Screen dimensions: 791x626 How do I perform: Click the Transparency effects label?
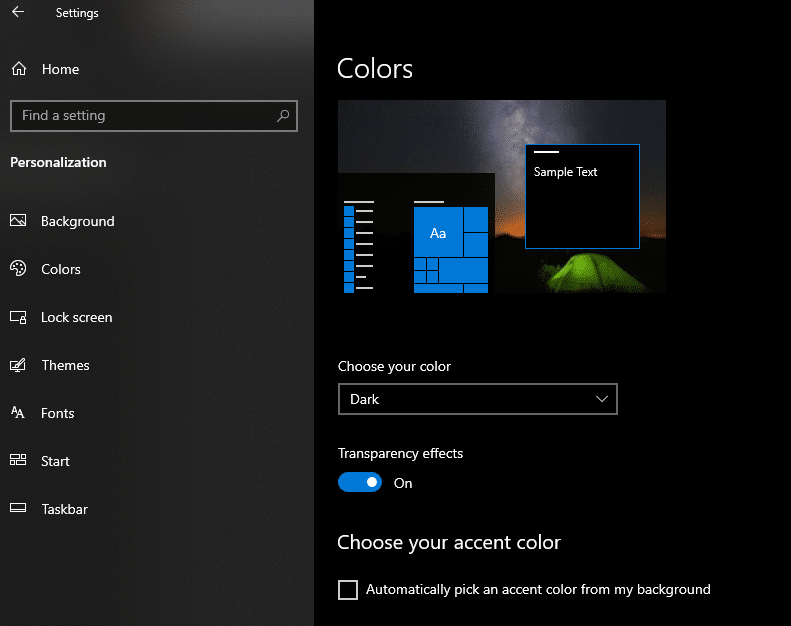401,453
